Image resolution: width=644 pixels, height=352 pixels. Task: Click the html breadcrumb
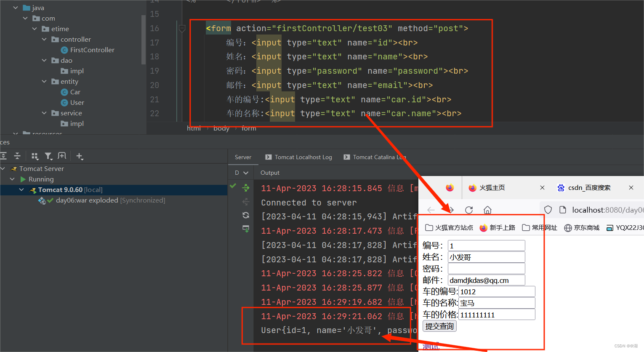[x=194, y=128]
